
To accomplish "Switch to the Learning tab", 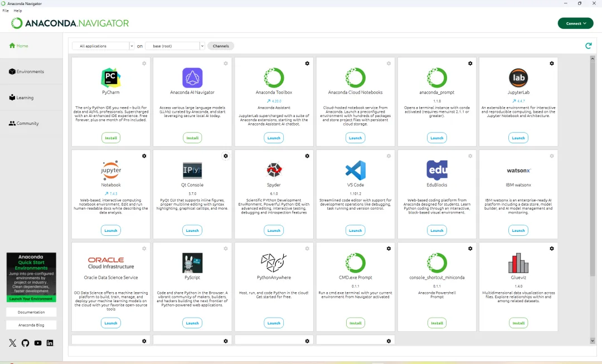I will [x=31, y=98].
